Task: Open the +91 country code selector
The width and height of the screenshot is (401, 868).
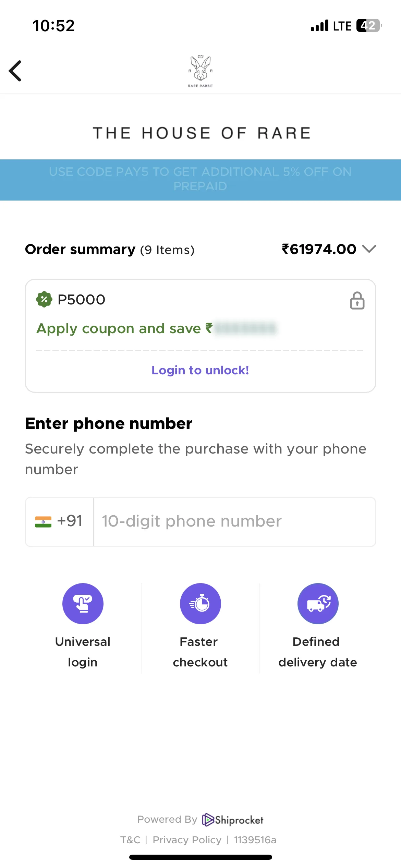Action: pos(60,522)
